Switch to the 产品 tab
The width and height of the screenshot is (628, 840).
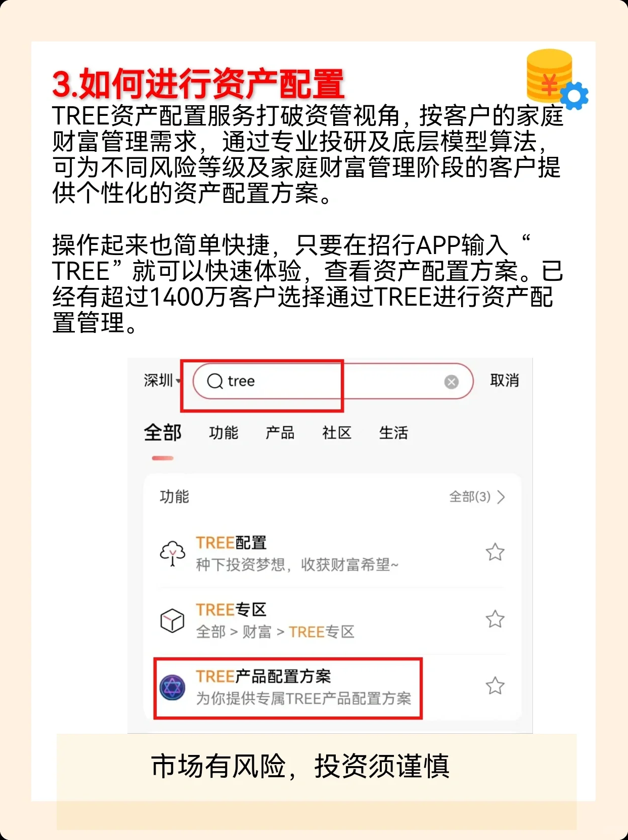(280, 433)
